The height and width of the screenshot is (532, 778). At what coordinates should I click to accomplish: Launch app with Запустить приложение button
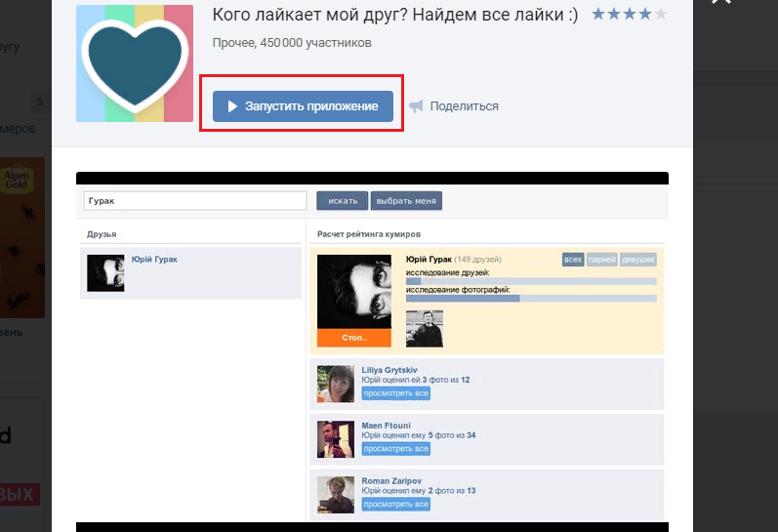[304, 106]
